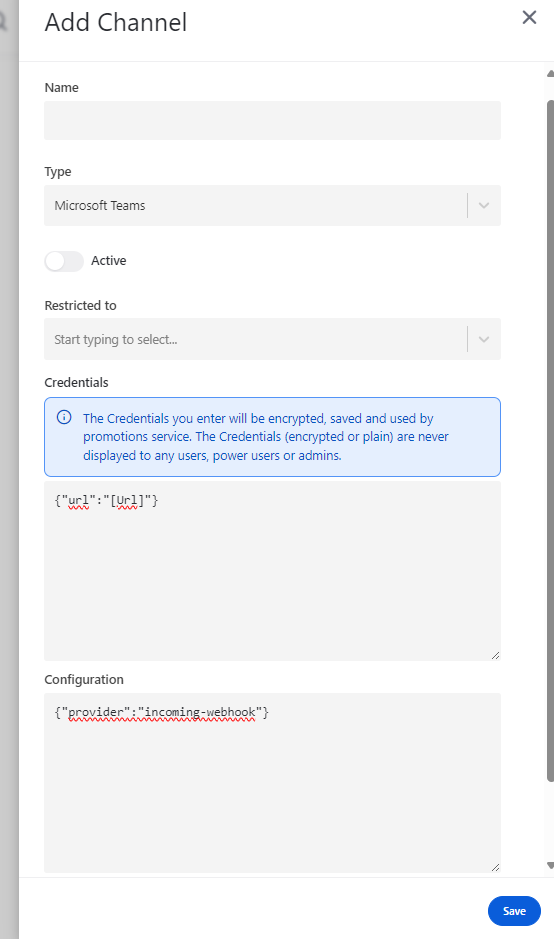This screenshot has height=939, width=554.
Task: Click the Configuration textarea resize handle
Action: [495, 867]
